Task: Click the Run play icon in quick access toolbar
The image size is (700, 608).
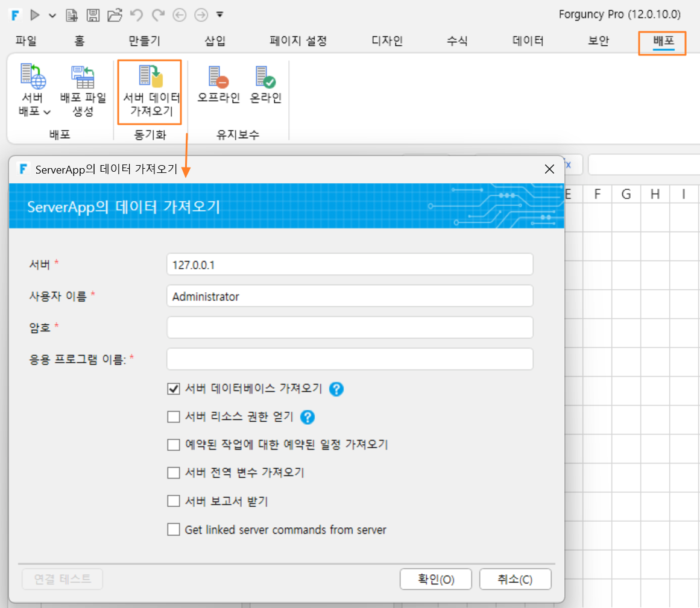Action: (35, 15)
